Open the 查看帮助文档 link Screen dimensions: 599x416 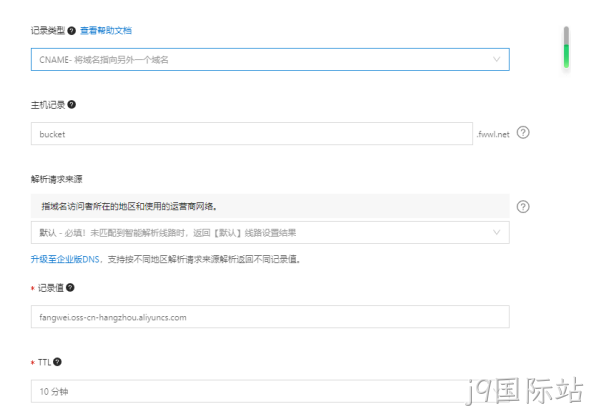point(106,31)
